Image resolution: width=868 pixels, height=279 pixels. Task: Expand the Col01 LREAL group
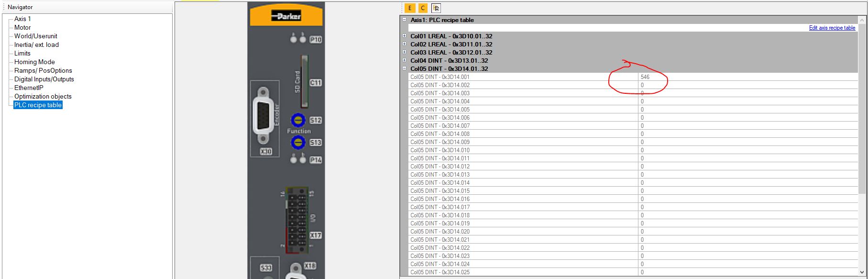[404, 36]
